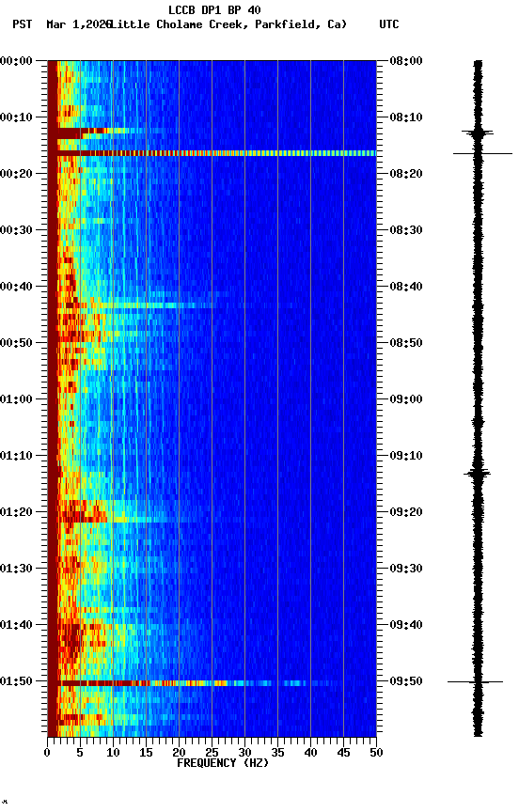Click the 'FREQUENCY (HZ)' axis label
519x812 pixels.
pos(223,763)
